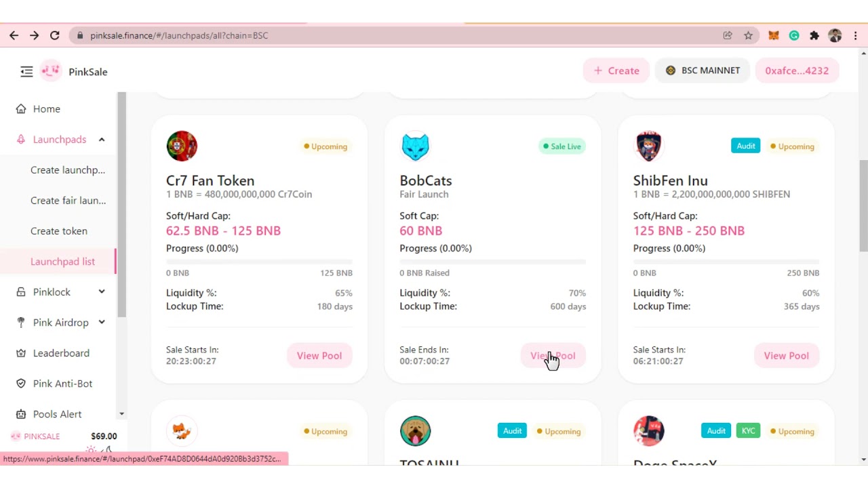Open the Grammarly extension icon
868x488 pixels.
(x=794, y=35)
